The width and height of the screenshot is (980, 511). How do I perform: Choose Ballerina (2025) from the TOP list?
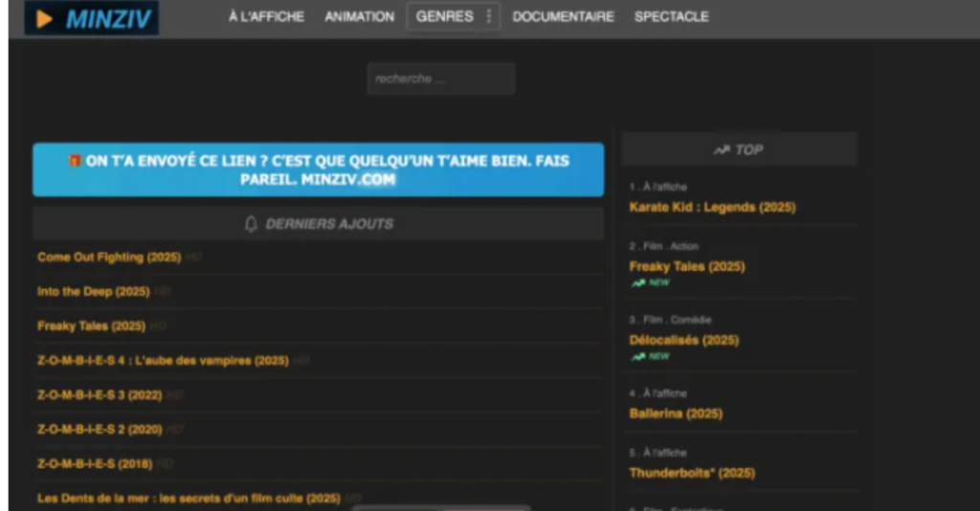click(676, 414)
